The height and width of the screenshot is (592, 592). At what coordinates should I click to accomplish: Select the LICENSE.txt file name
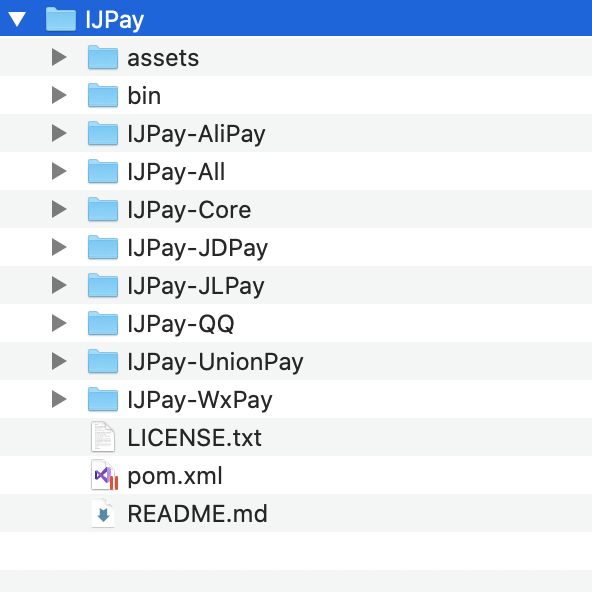coord(194,438)
